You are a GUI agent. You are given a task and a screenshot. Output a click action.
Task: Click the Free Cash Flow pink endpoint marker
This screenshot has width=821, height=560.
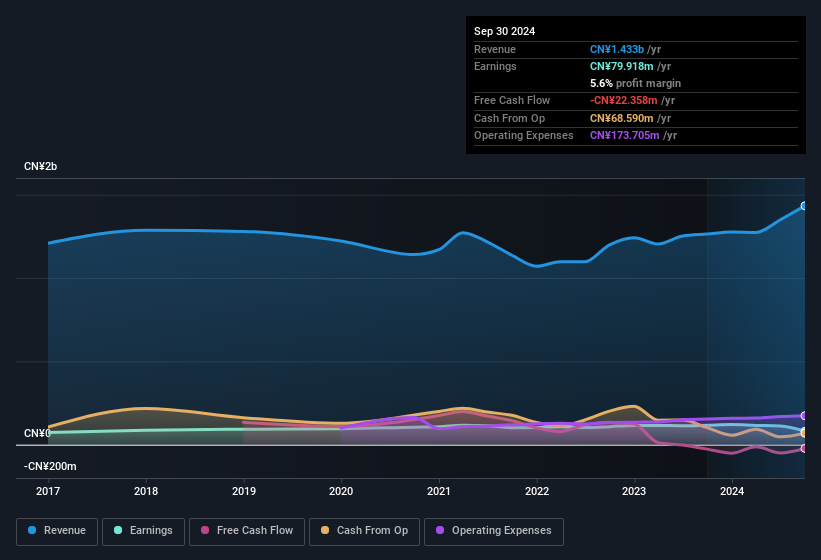coord(804,449)
